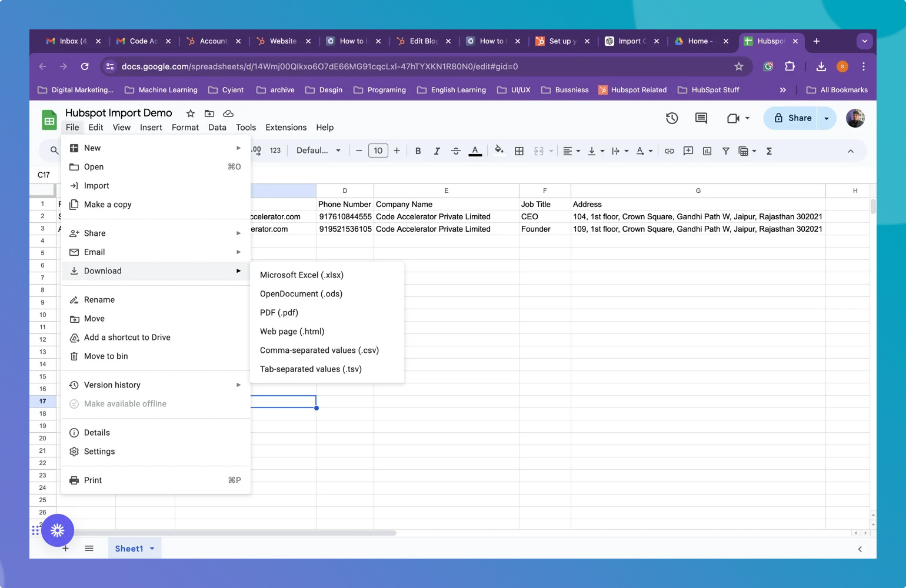The image size is (906, 588).
Task: Open the borders tool
Action: pyautogui.click(x=519, y=151)
